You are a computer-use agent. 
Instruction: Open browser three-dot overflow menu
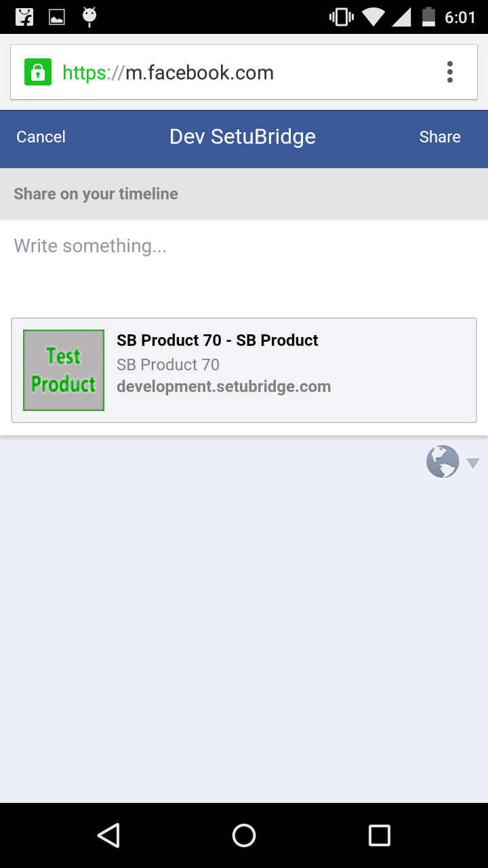tap(449, 72)
